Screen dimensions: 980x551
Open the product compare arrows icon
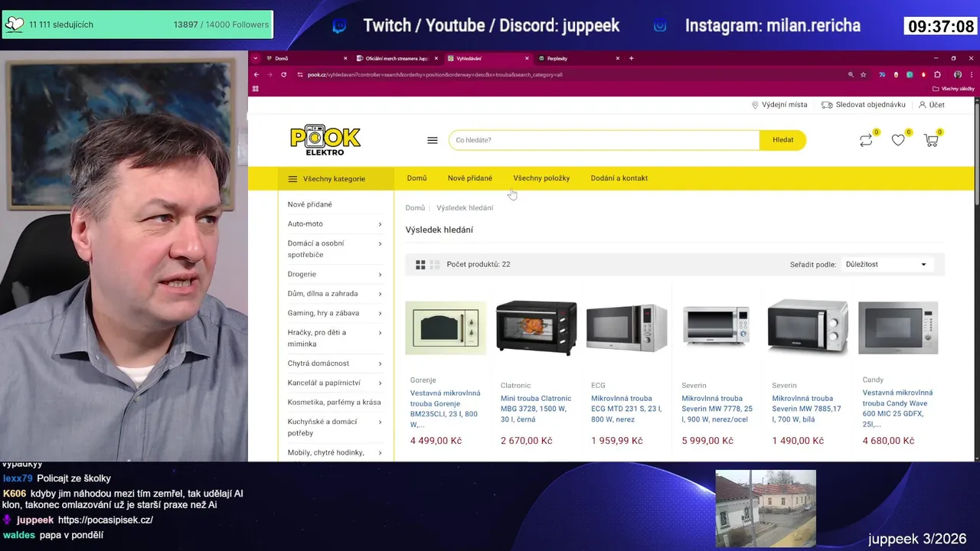pyautogui.click(x=866, y=140)
